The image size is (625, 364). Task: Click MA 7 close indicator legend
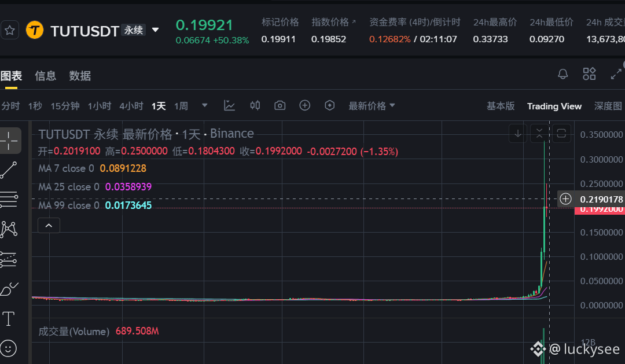tap(92, 168)
